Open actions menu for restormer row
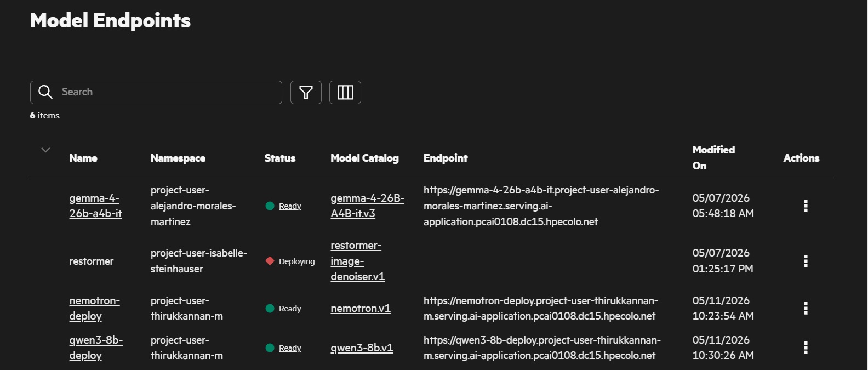868x370 pixels. coord(806,261)
